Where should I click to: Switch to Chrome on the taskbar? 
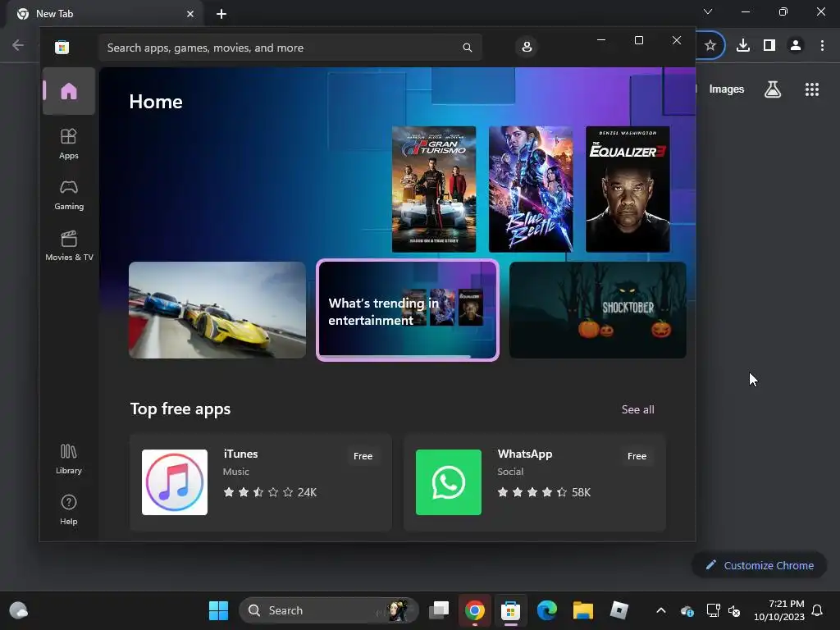pyautogui.click(x=475, y=610)
